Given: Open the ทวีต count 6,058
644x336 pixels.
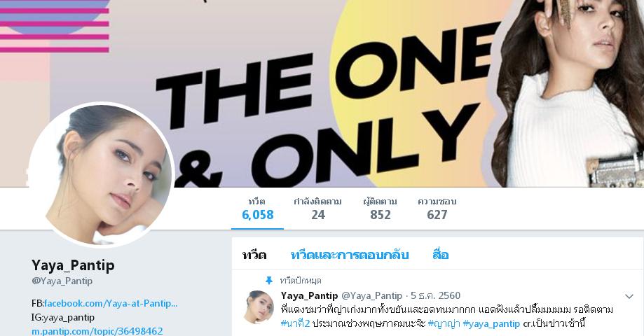Looking at the screenshot, I should (257, 209).
